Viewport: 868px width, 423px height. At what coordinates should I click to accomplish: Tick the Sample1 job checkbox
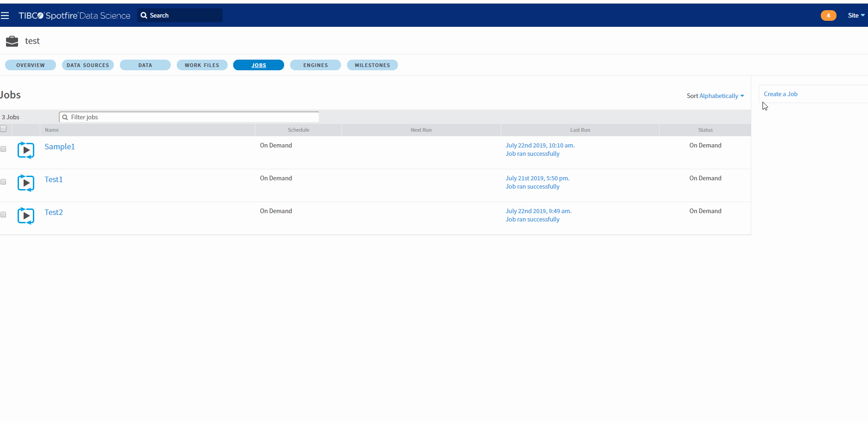point(4,149)
